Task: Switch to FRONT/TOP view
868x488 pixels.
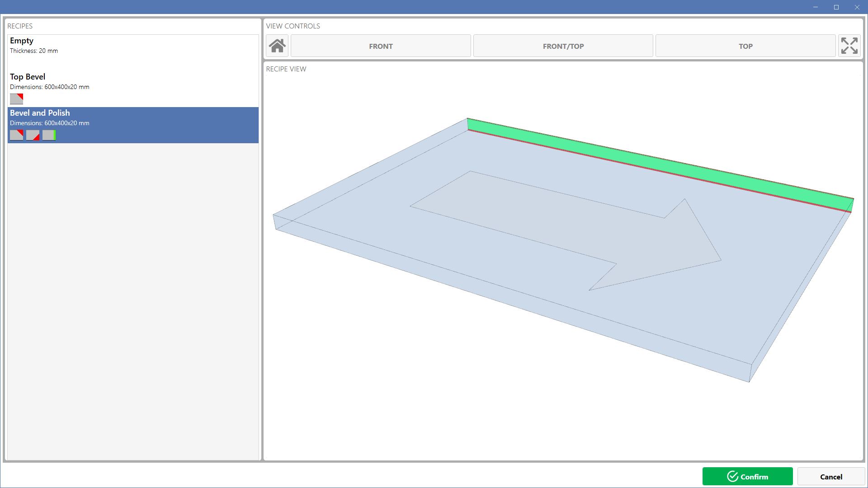Action: [563, 46]
